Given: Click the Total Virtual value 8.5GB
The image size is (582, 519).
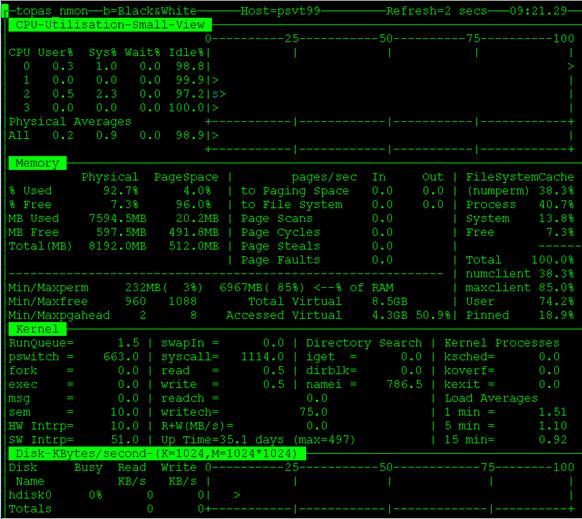Looking at the screenshot, I should click(389, 301).
